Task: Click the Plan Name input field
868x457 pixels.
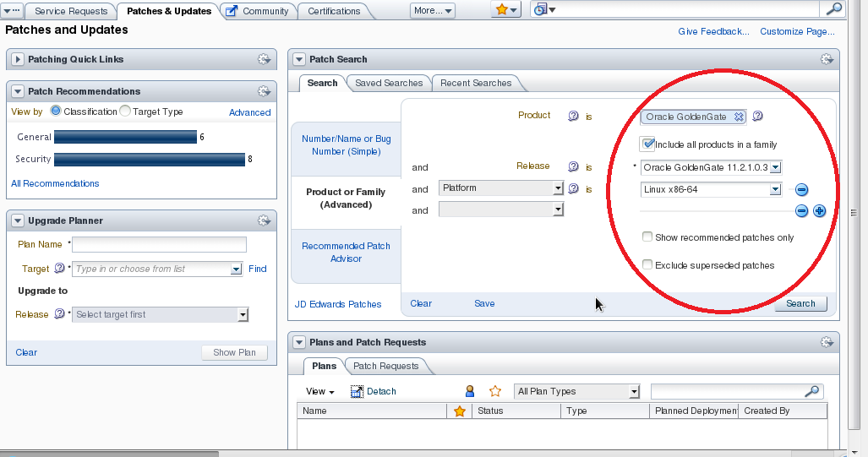Action: point(159,245)
